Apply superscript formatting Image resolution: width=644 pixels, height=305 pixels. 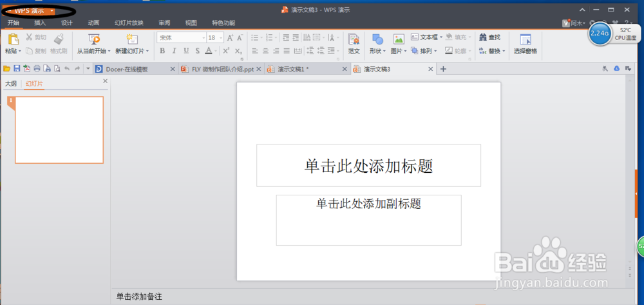(226, 50)
